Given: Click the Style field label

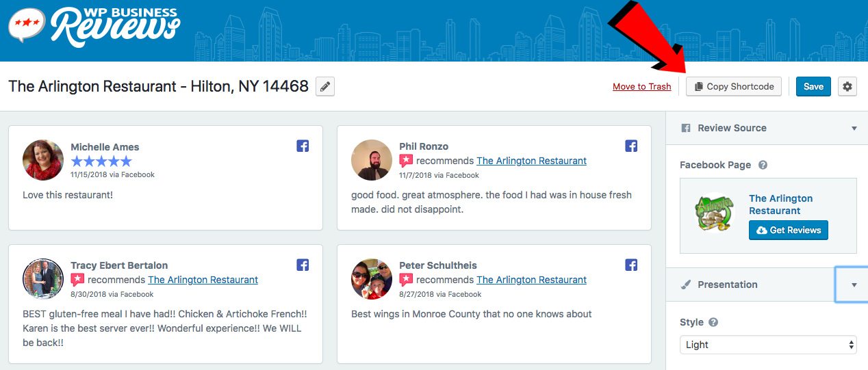Looking at the screenshot, I should 691,322.
